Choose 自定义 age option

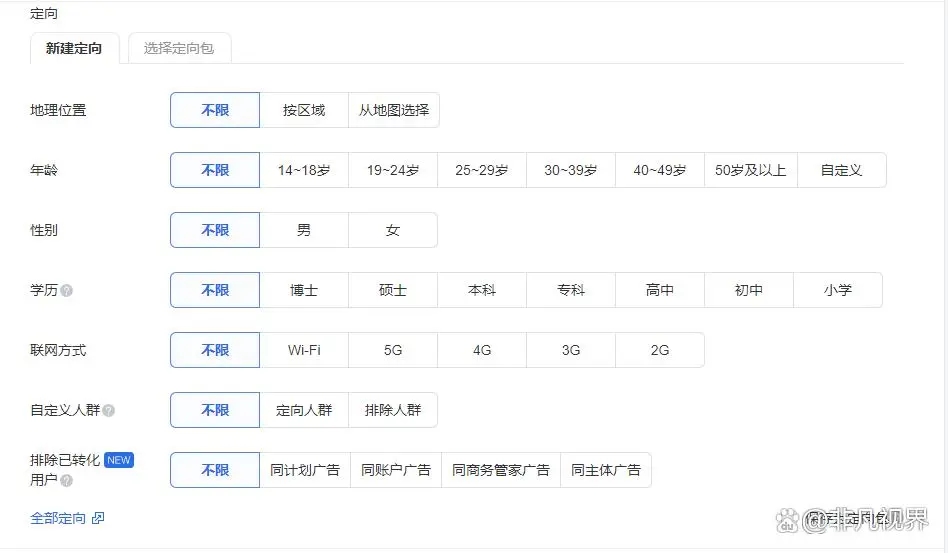pyautogui.click(x=842, y=170)
